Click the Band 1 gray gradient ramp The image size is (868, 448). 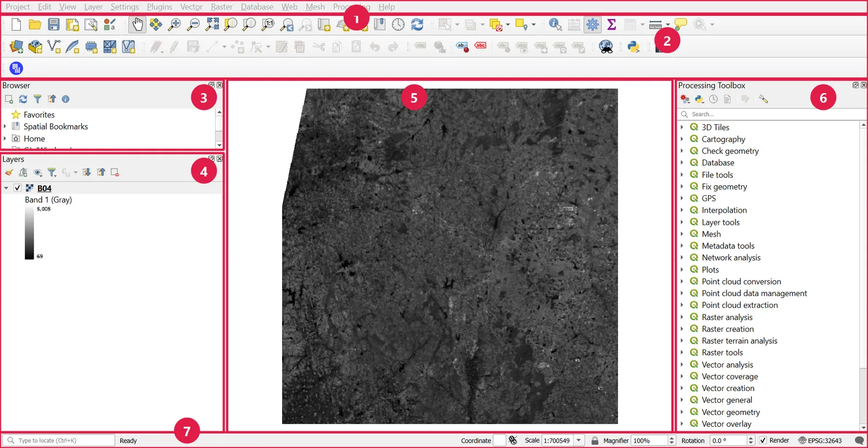pos(29,233)
